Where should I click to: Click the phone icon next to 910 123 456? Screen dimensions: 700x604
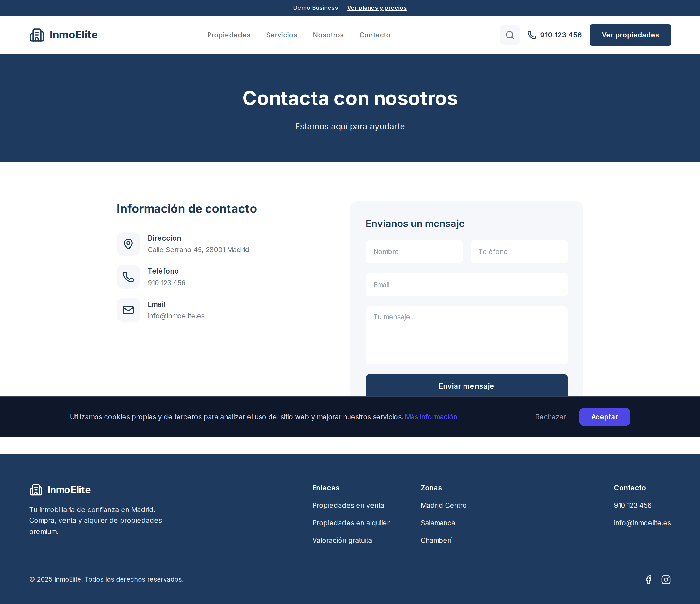(531, 35)
